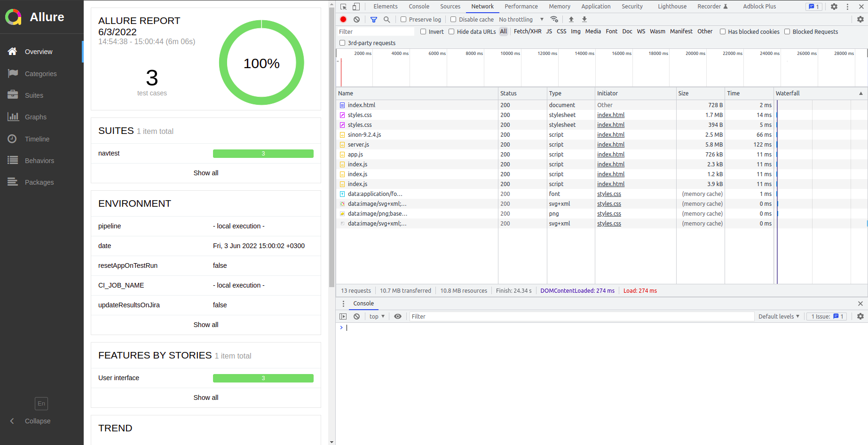The width and height of the screenshot is (868, 445).
Task: Open the index.html initiator link
Action: 610,115
